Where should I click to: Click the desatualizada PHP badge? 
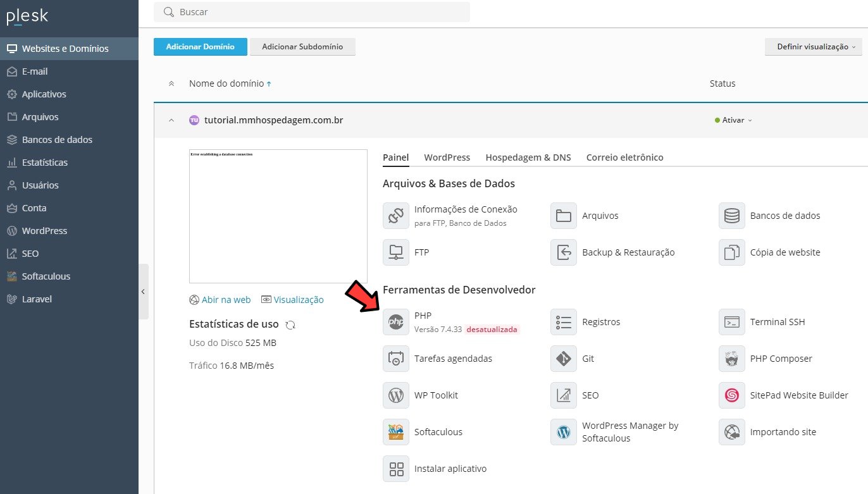click(492, 330)
